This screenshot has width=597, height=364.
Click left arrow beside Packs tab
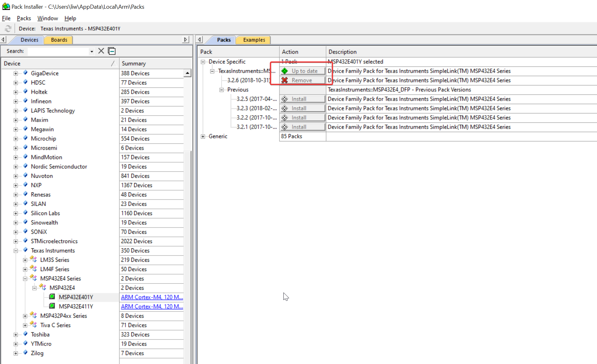[200, 39]
